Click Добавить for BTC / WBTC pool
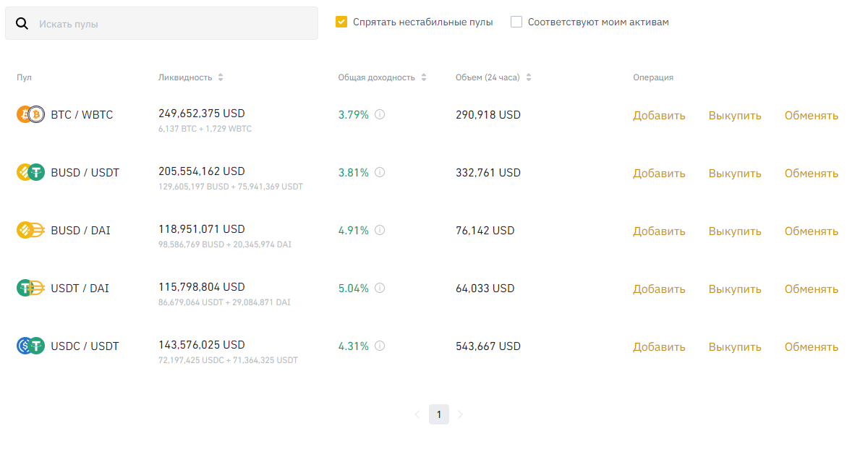 coord(658,115)
